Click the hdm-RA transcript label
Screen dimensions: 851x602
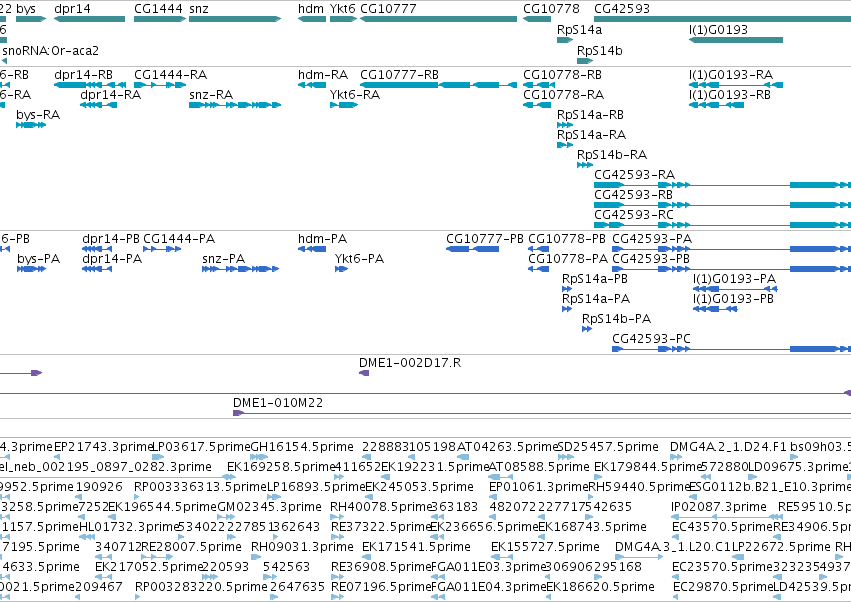click(x=323, y=74)
